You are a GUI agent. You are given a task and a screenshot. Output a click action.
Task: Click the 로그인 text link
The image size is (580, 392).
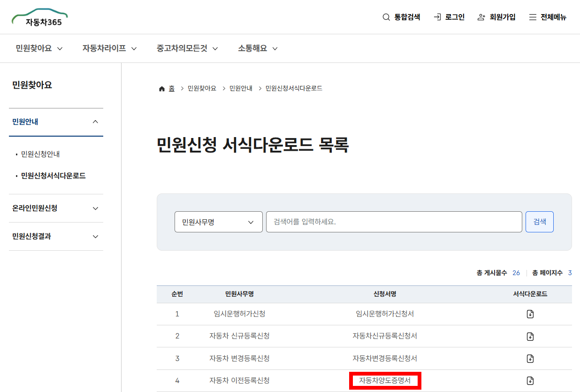pos(455,17)
